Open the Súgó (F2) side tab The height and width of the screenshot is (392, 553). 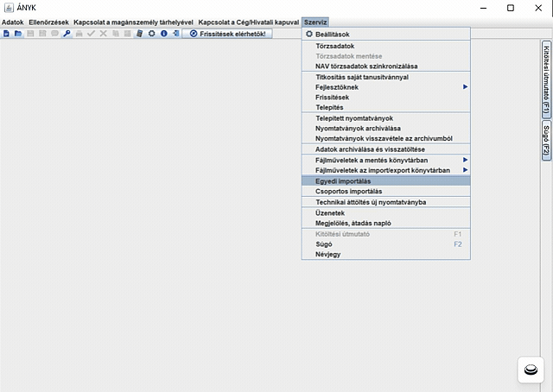click(x=546, y=140)
